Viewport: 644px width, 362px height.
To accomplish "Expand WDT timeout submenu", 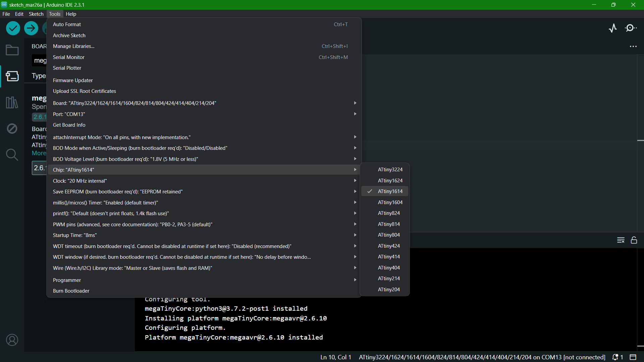I will click(204, 246).
